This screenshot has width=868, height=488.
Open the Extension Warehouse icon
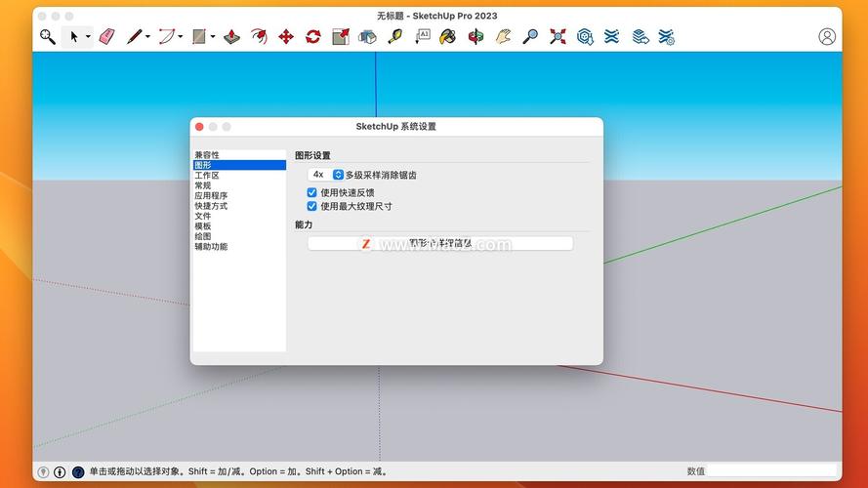[x=611, y=37]
